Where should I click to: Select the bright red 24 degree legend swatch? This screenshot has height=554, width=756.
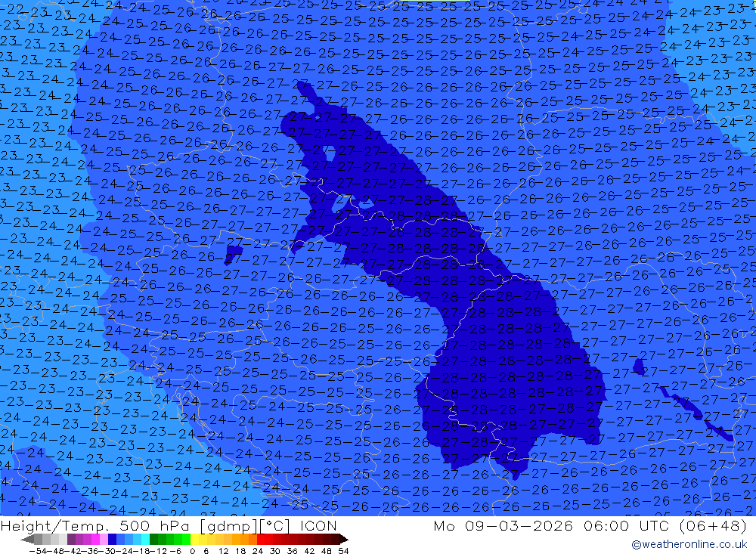(261, 539)
